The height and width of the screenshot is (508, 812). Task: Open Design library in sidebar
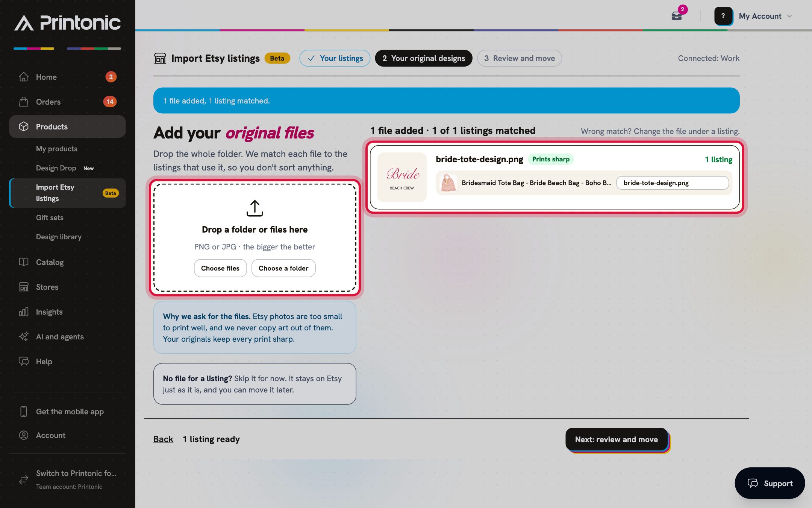pyautogui.click(x=59, y=237)
